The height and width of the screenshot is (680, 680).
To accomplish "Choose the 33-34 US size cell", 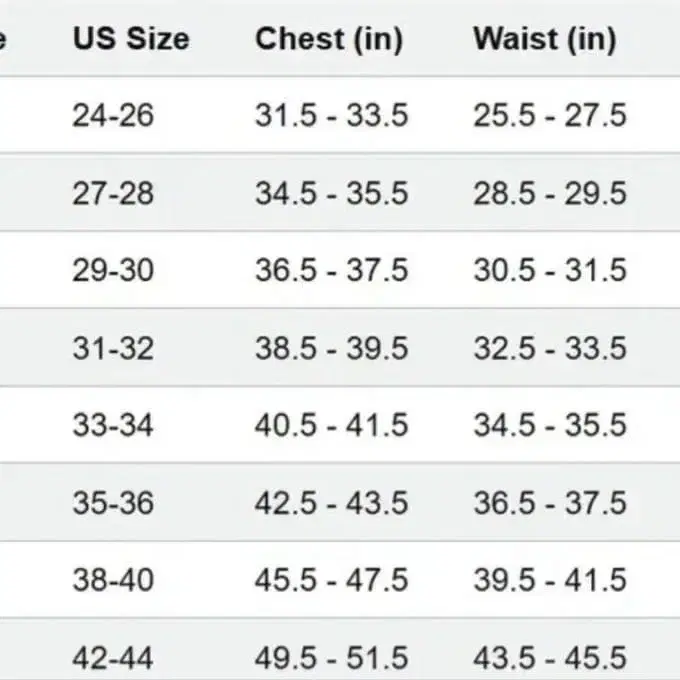I will point(113,425).
